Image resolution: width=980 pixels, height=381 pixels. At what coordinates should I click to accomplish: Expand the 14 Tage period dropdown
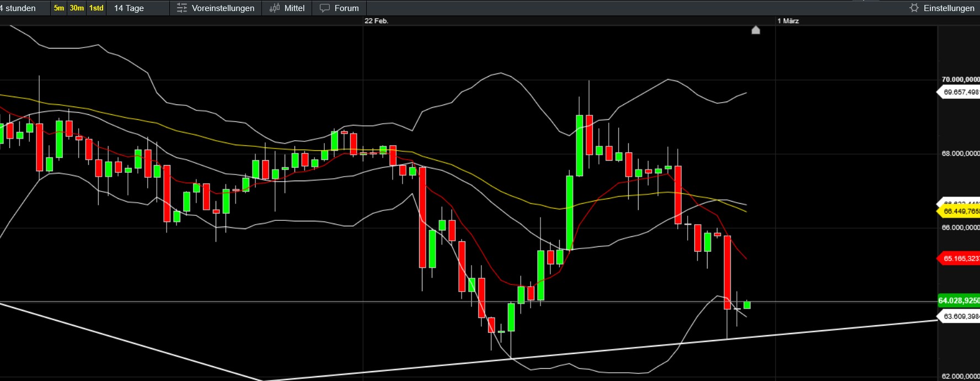(129, 8)
